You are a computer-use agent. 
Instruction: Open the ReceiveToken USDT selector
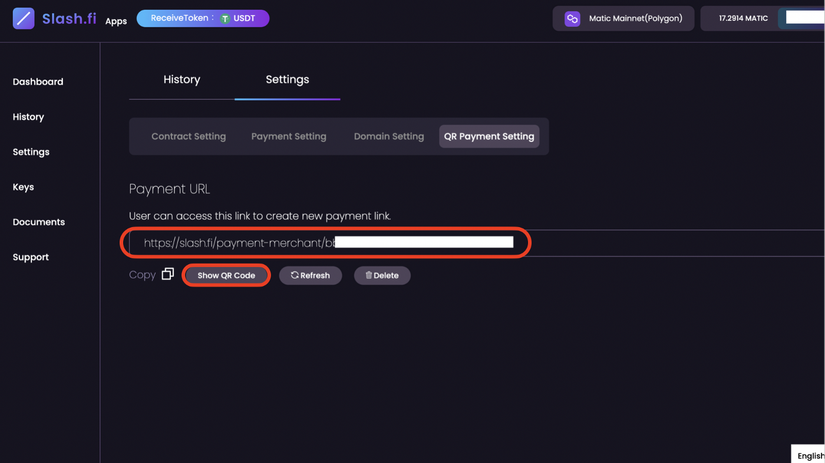(203, 18)
